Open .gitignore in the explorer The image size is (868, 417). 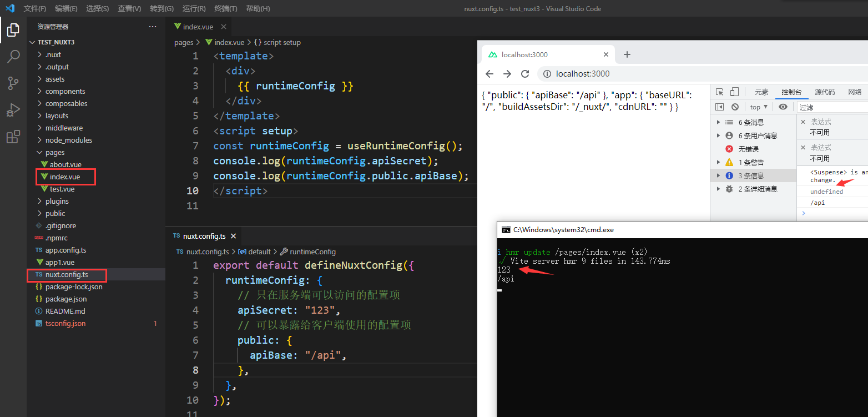click(96, 225)
